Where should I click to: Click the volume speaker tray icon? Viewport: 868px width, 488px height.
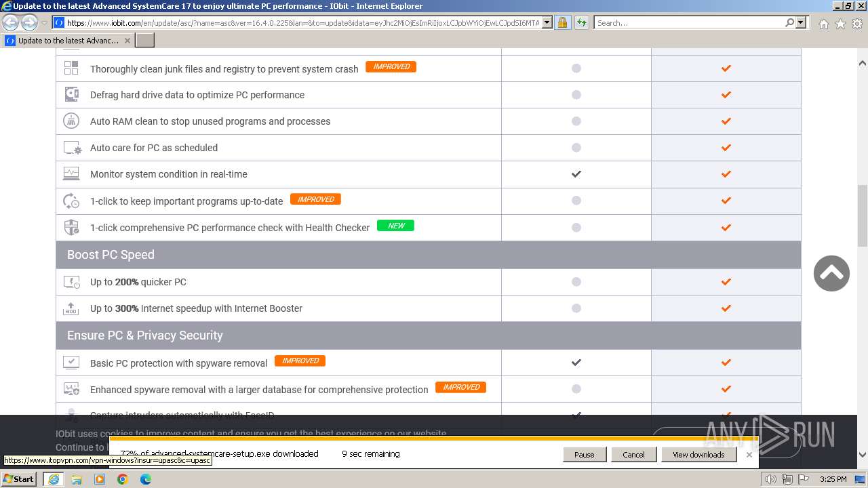770,479
